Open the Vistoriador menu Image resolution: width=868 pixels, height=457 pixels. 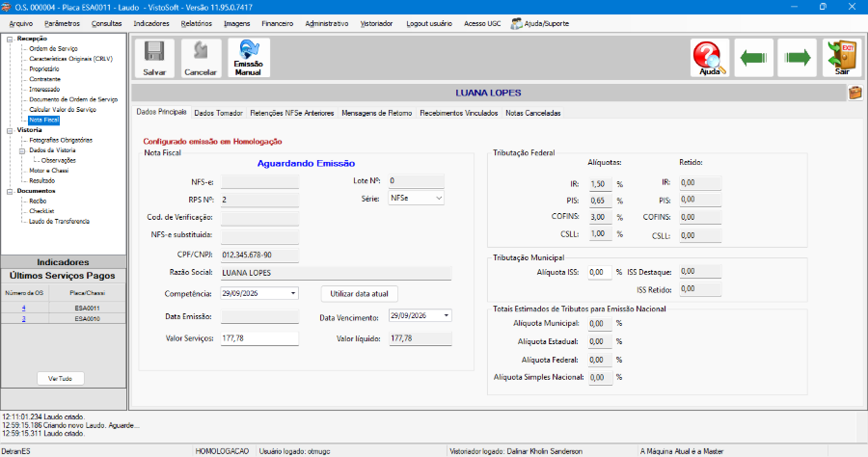376,24
